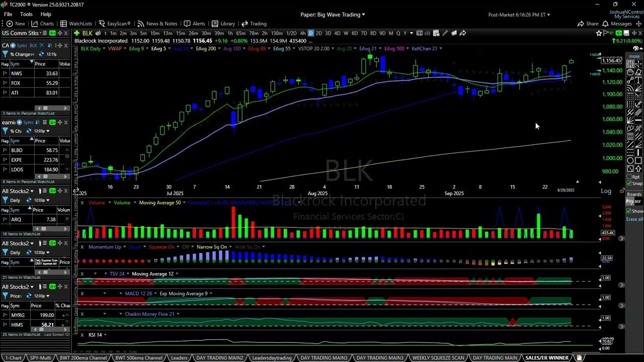This screenshot has width=644, height=362.
Task: Click the BLK symbol entry field
Action: [87, 33]
